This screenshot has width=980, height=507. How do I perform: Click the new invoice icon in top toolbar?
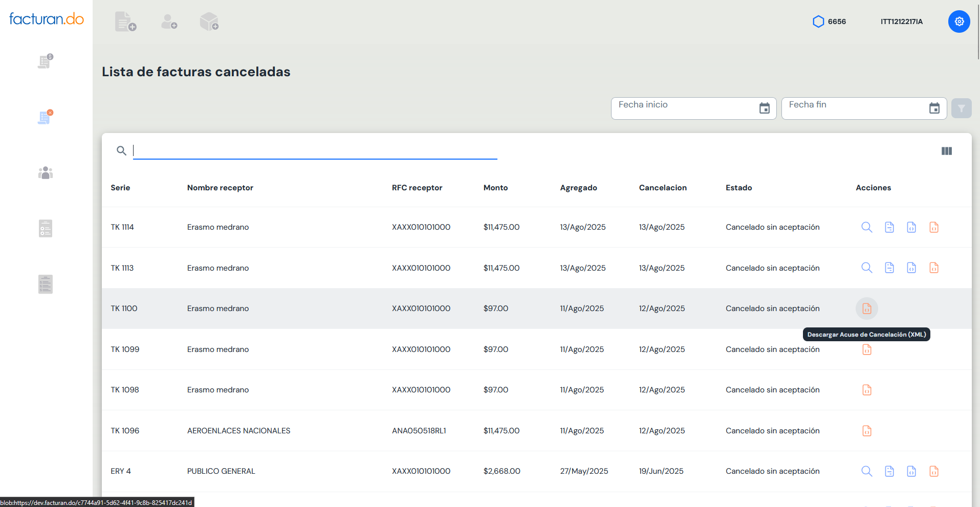click(x=125, y=21)
